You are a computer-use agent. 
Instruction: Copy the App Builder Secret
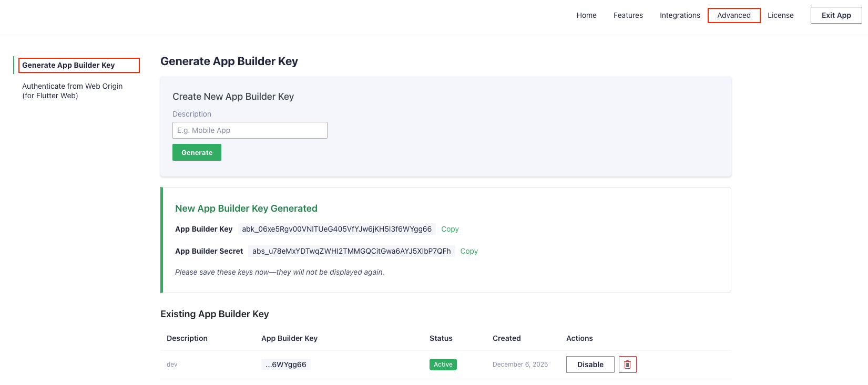click(x=469, y=251)
